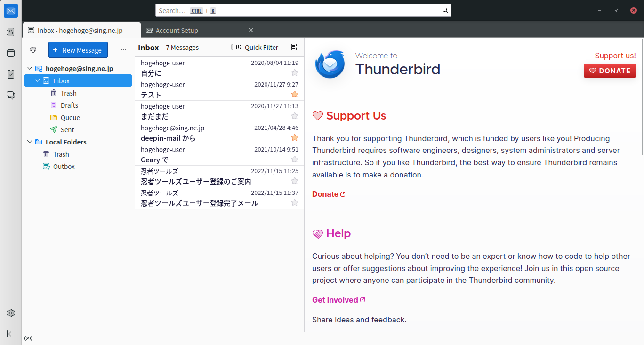644x345 pixels.
Task: Open the Chat space
Action: click(11, 96)
